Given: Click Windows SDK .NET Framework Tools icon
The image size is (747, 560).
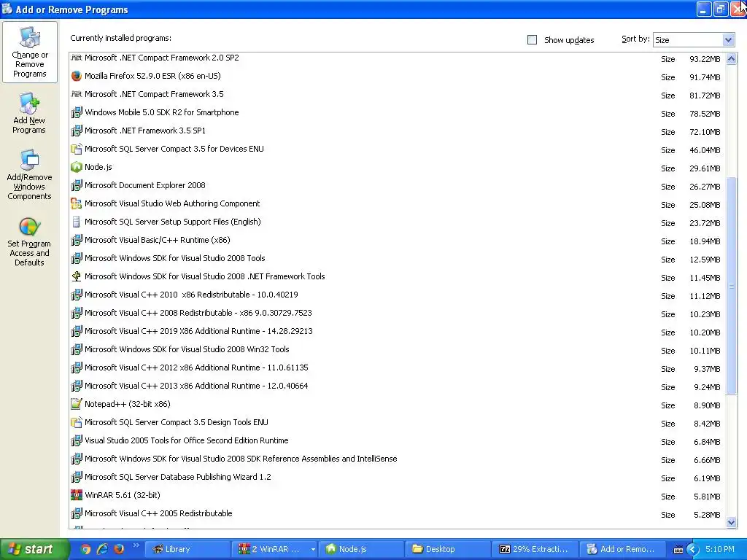Looking at the screenshot, I should click(76, 276).
